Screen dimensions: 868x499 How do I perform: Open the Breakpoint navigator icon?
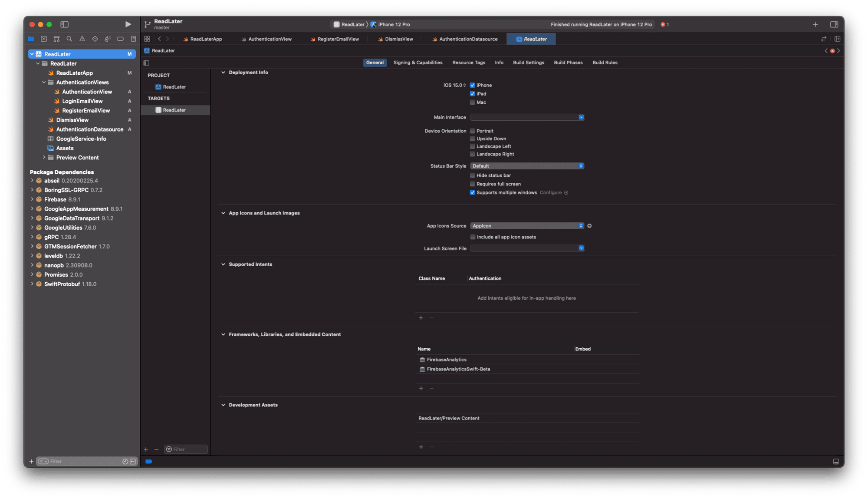coord(121,39)
